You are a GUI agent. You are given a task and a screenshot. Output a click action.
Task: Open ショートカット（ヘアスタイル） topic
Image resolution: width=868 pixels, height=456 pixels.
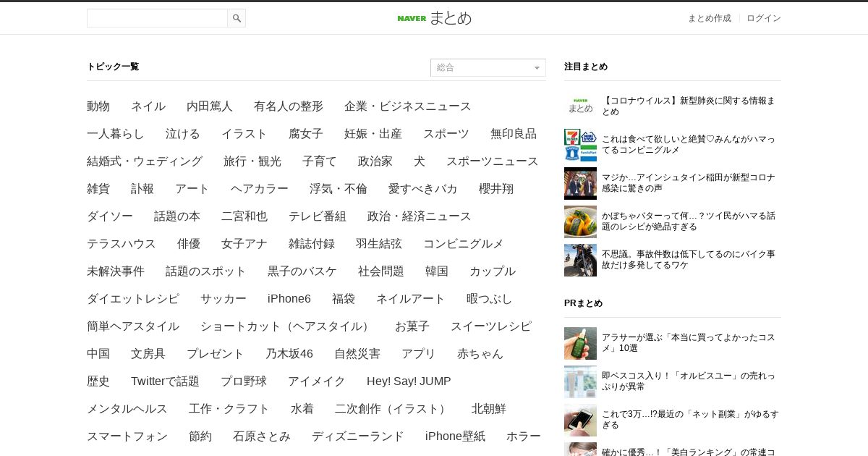pos(287,326)
